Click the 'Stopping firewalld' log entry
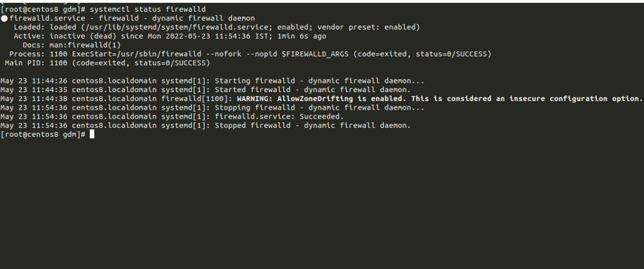This screenshot has width=644, height=269. tap(213, 107)
